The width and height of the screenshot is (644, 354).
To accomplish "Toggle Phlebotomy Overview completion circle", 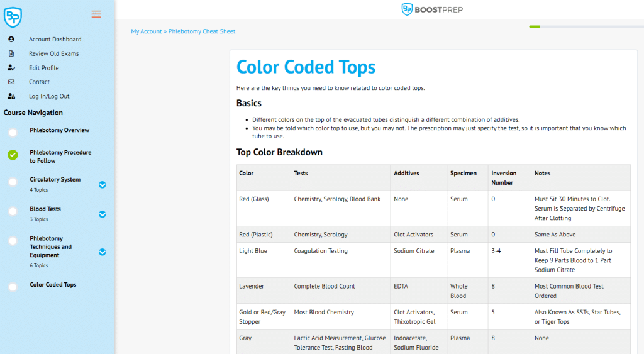I will (x=13, y=133).
